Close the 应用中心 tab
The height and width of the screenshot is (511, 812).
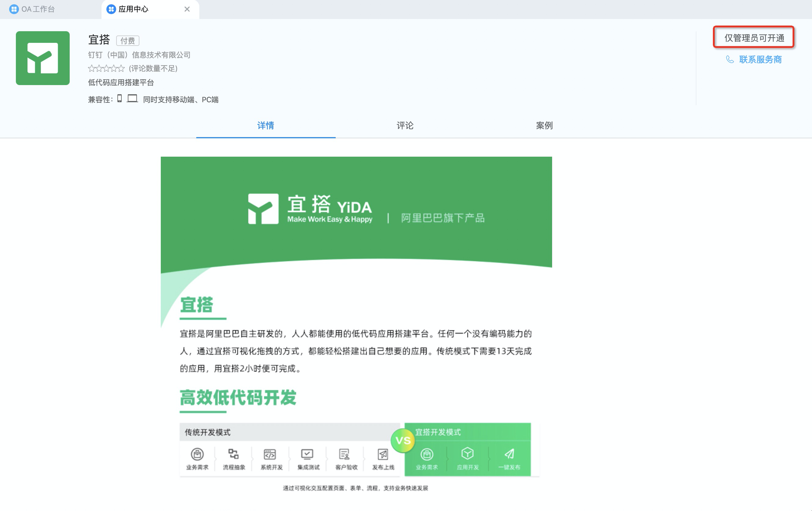187,9
